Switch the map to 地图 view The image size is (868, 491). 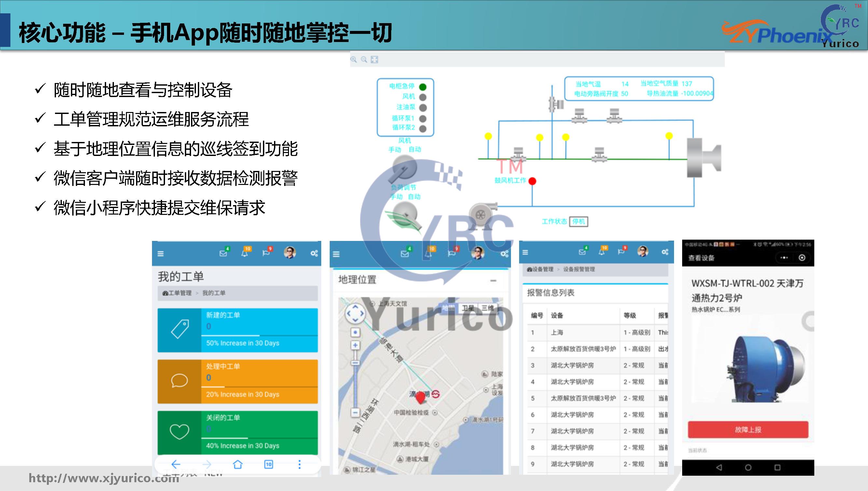(x=448, y=308)
